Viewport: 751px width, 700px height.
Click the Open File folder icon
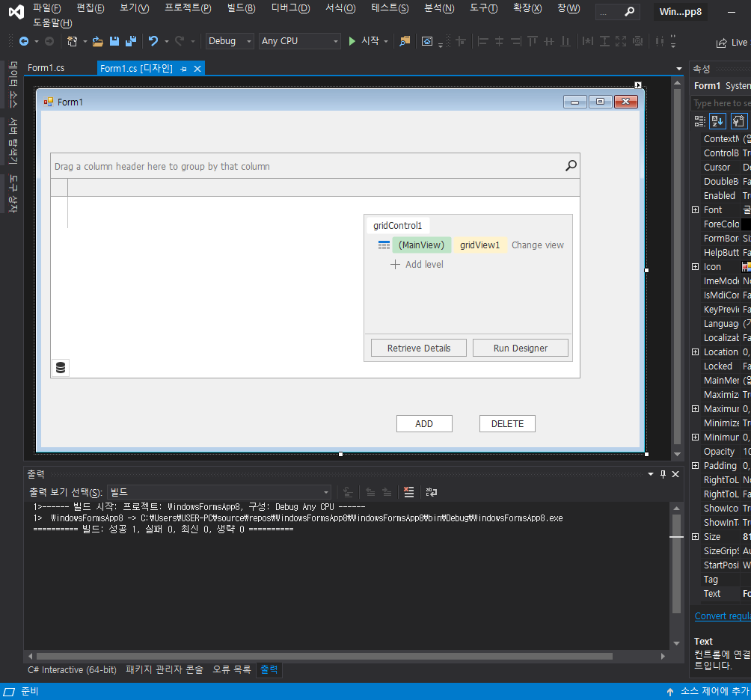pyautogui.click(x=98, y=42)
